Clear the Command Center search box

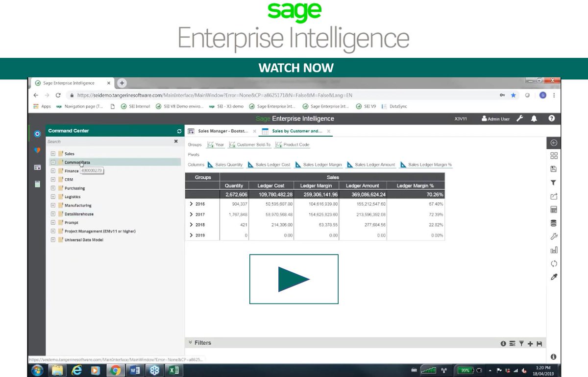tap(176, 141)
